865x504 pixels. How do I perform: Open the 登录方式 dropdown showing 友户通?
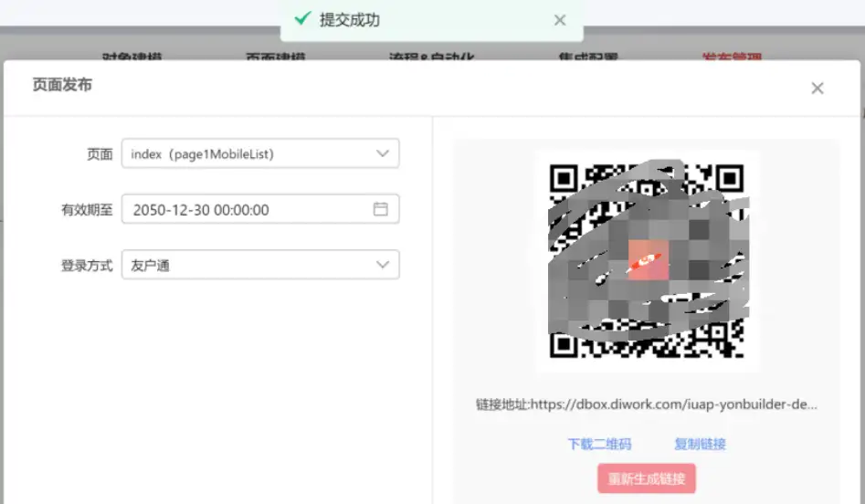pyautogui.click(x=260, y=265)
